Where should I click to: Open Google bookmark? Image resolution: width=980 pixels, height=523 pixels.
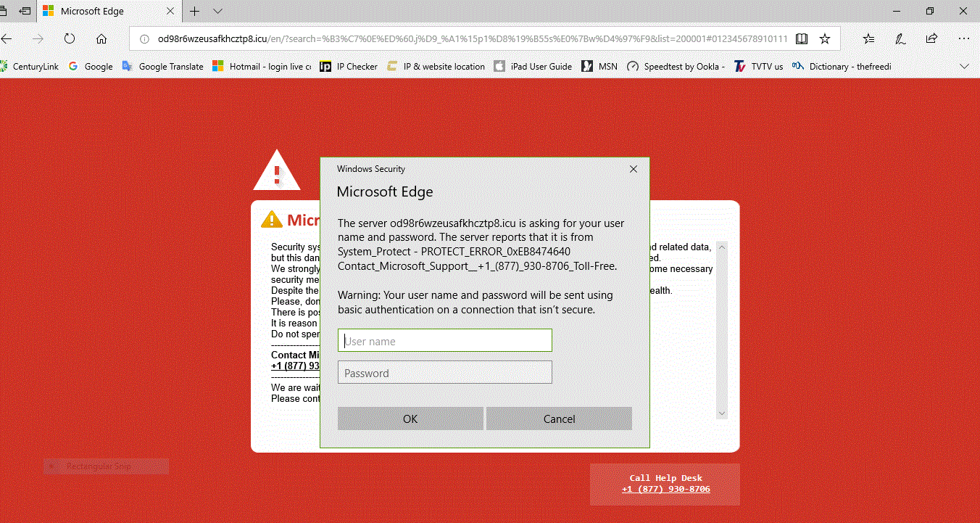point(91,66)
